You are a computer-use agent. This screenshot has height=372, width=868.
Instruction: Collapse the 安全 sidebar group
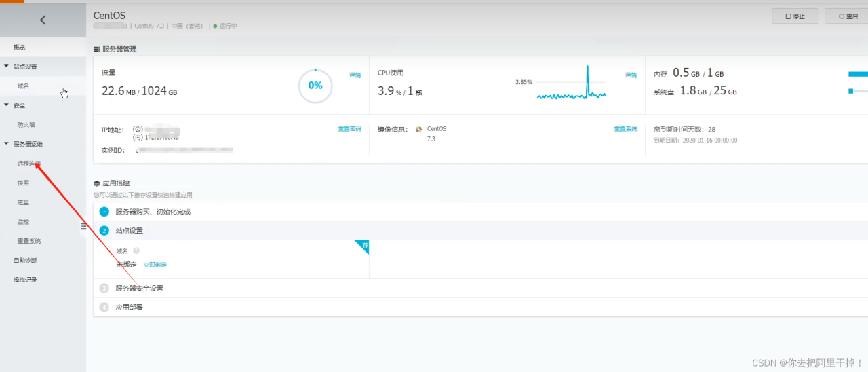(x=7, y=105)
